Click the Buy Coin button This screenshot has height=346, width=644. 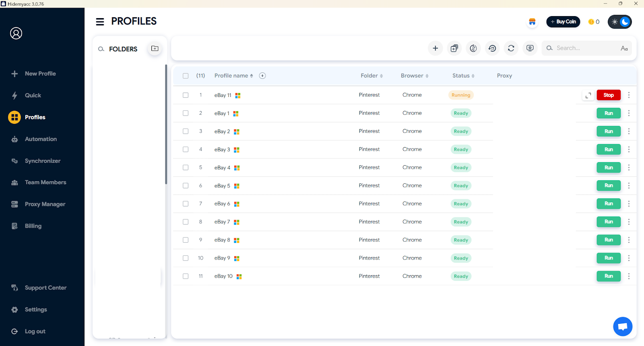click(563, 22)
